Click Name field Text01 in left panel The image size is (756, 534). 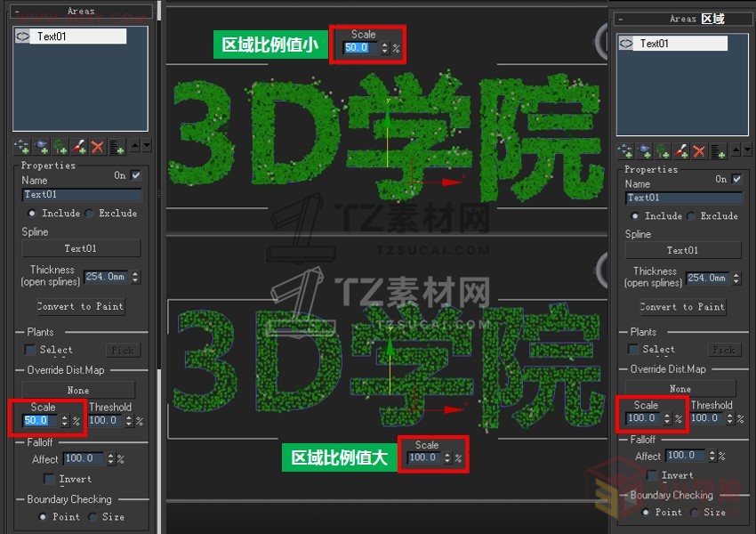pyautogui.click(x=82, y=194)
